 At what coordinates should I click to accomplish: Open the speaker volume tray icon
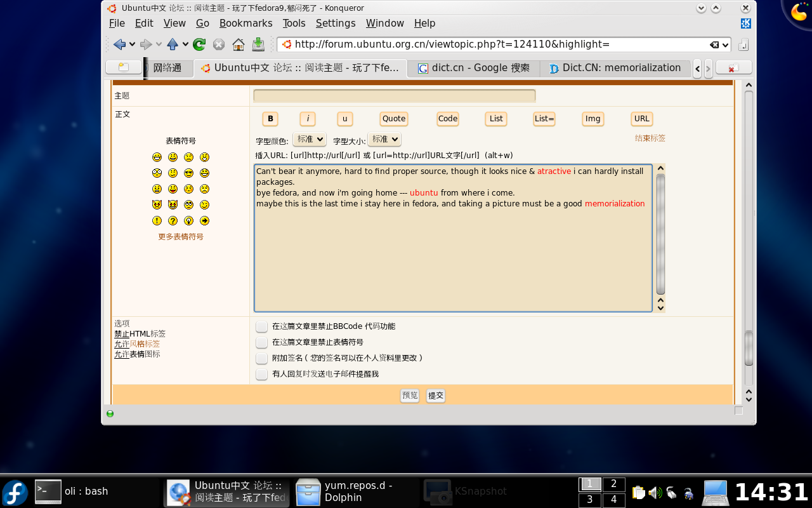[655, 492]
